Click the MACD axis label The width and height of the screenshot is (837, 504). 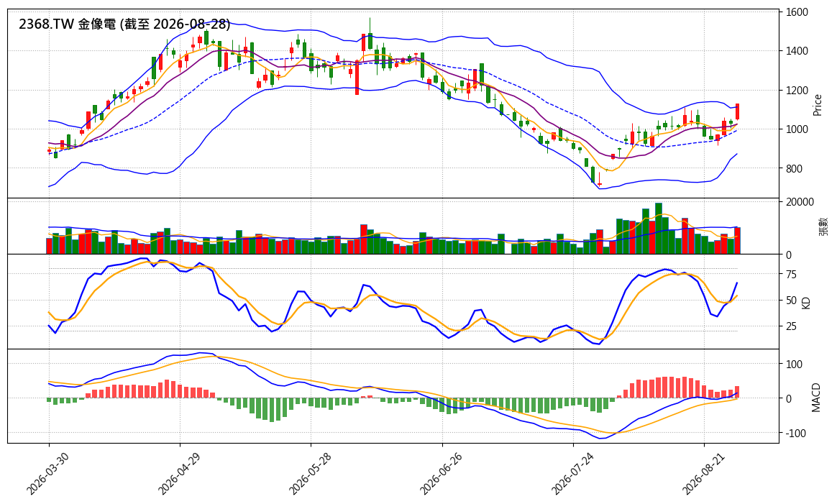[x=815, y=397]
